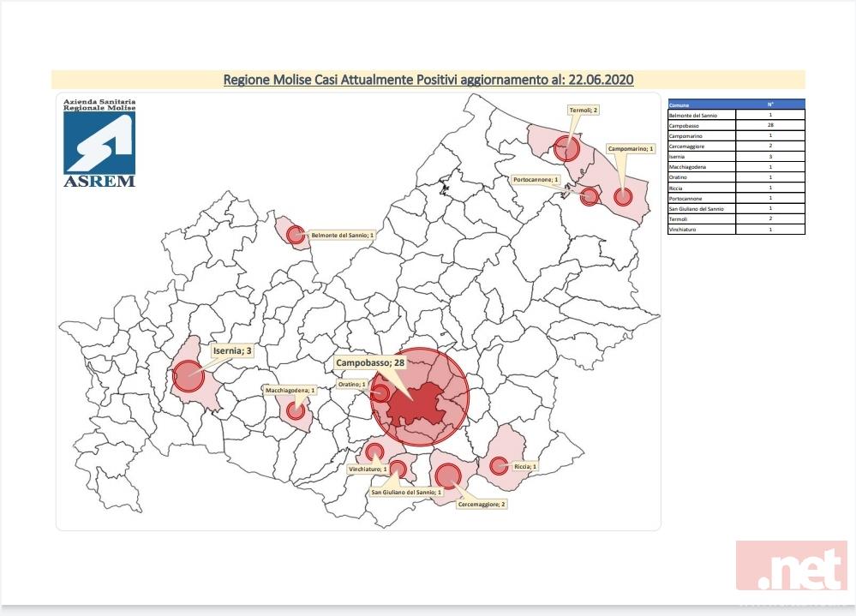Click the Riccia circle marker

(498, 466)
